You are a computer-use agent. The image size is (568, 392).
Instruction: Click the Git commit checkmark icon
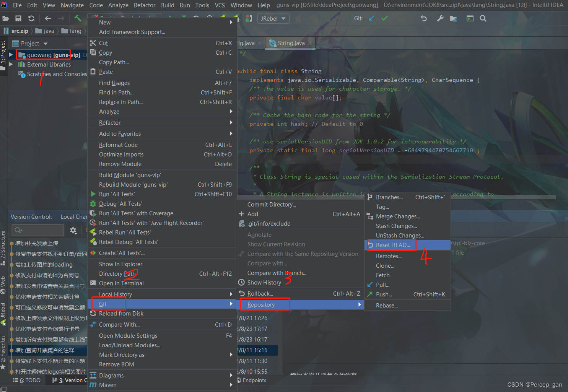(385, 18)
